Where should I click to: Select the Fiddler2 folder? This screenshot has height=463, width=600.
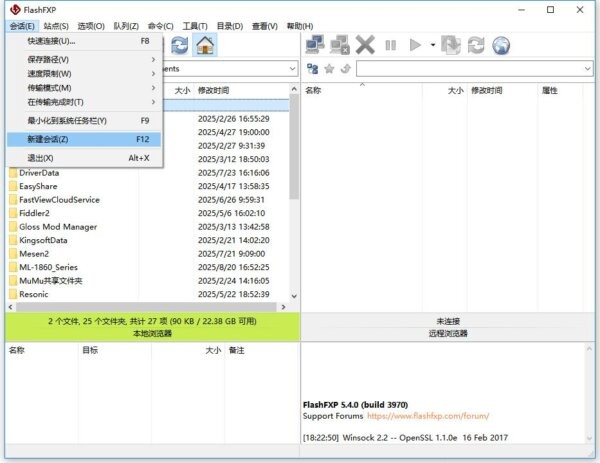[34, 213]
